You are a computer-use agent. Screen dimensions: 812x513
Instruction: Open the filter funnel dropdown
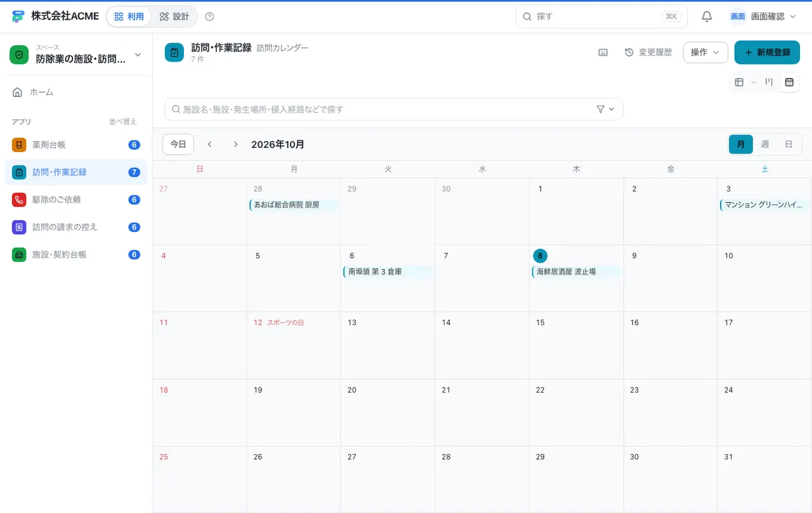coord(606,109)
